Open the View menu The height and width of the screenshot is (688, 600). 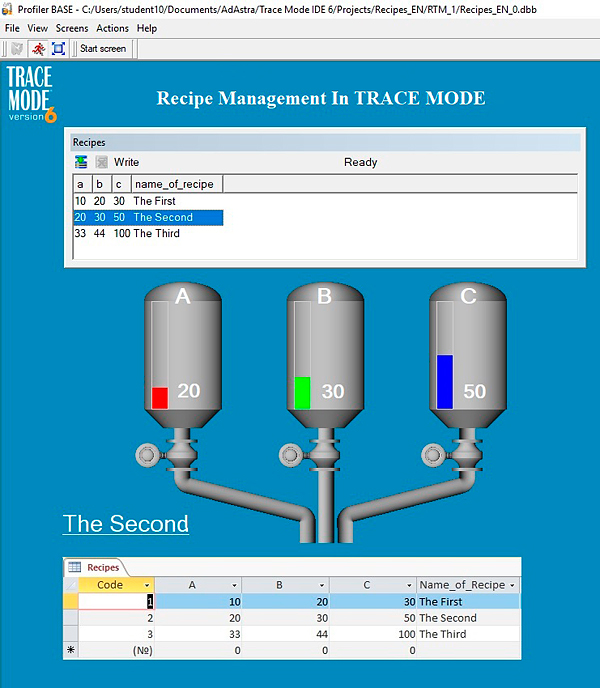[37, 28]
